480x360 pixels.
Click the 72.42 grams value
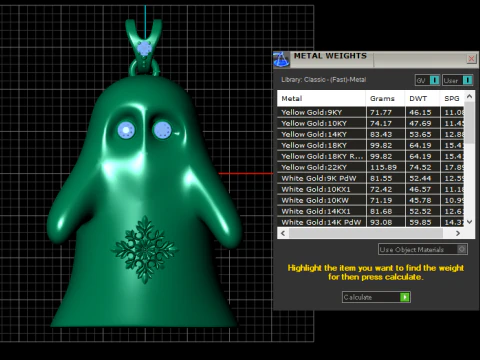(381, 189)
